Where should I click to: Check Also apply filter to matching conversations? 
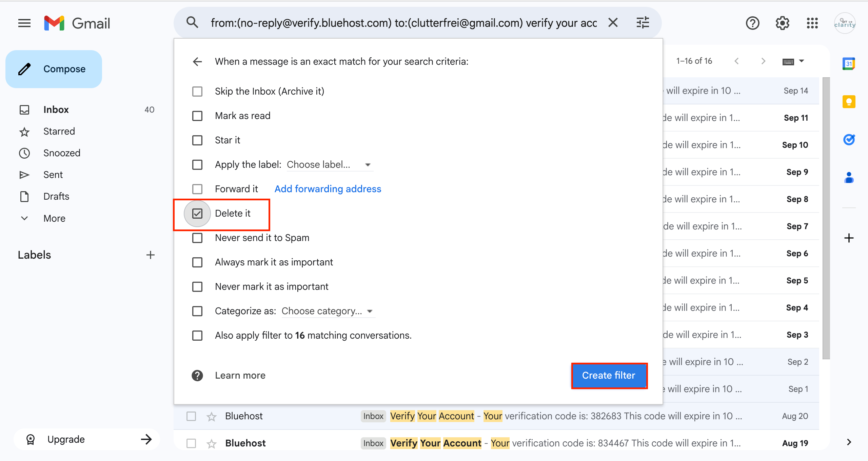[x=197, y=336]
